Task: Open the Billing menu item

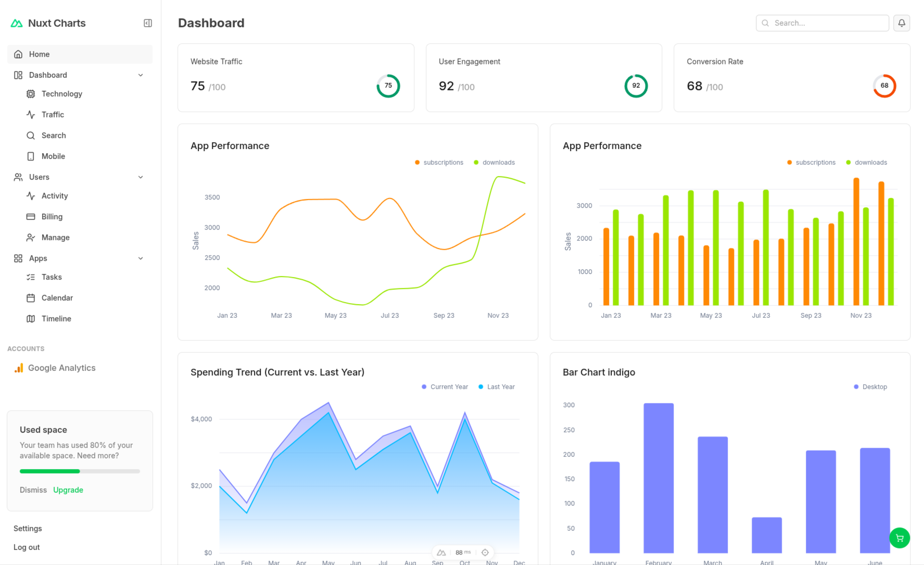Action: pos(52,217)
